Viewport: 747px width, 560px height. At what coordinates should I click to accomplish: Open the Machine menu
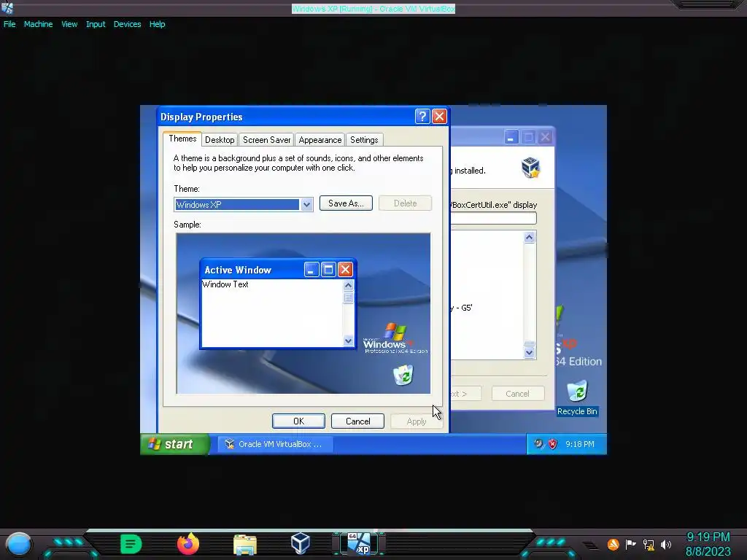pyautogui.click(x=38, y=24)
